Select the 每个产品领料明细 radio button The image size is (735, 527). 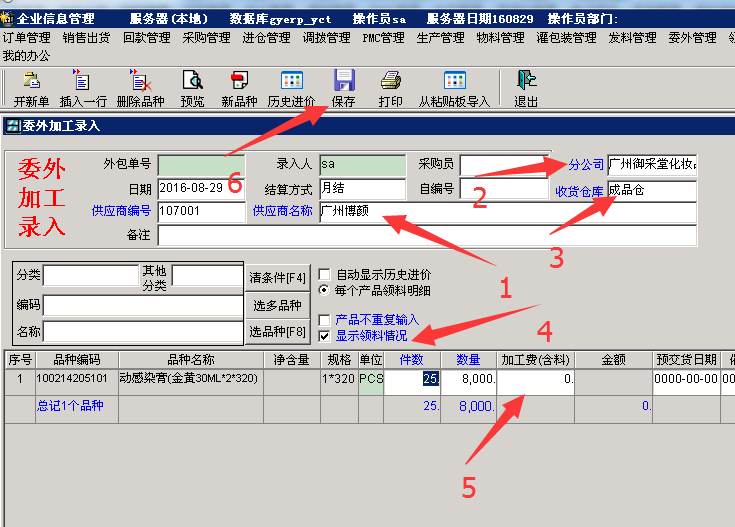pos(324,290)
